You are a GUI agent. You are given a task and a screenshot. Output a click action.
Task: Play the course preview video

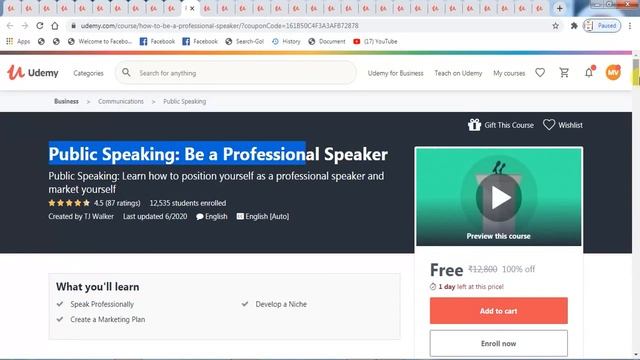click(498, 198)
